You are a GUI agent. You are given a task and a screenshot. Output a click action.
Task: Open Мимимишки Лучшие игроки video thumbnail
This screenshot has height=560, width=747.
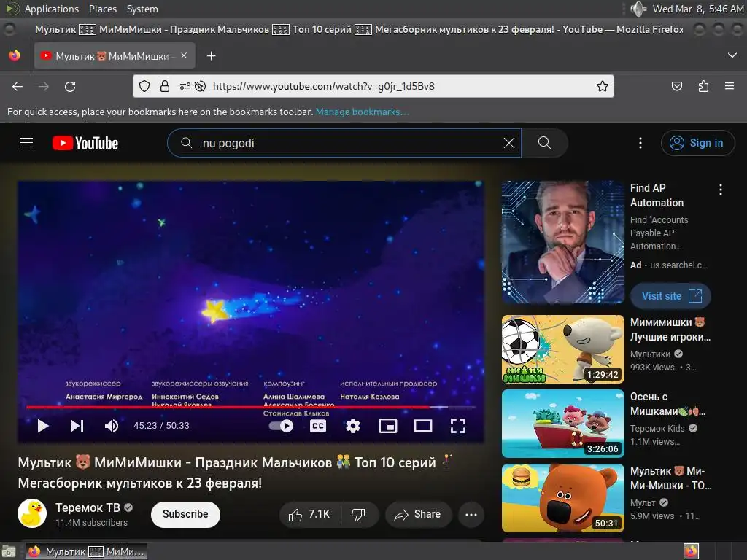pyautogui.click(x=562, y=349)
